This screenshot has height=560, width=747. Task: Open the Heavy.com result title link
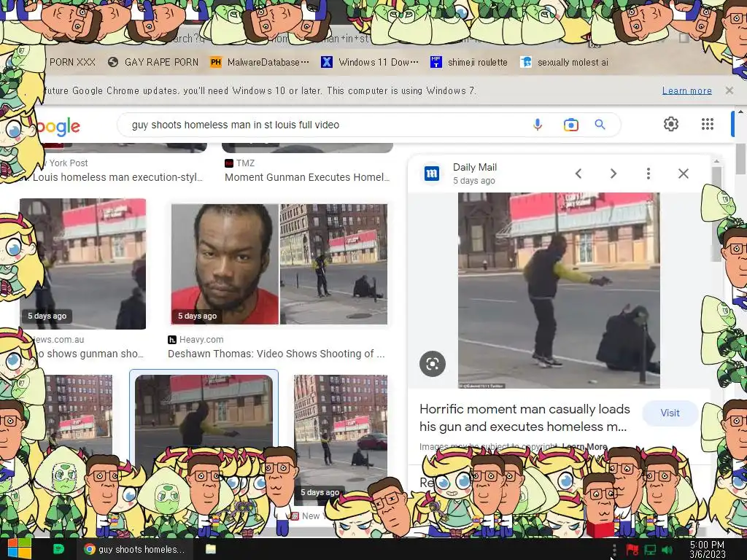[x=276, y=354]
